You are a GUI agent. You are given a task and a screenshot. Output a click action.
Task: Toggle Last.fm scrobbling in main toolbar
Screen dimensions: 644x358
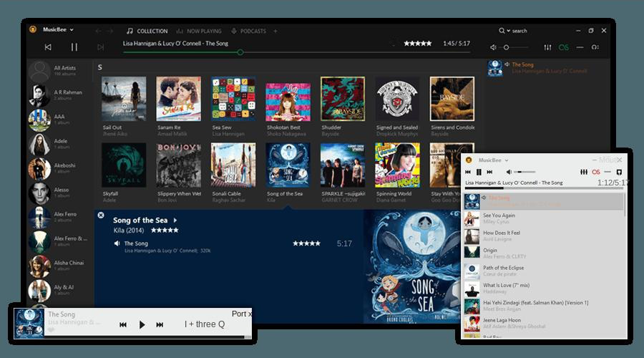tap(564, 47)
